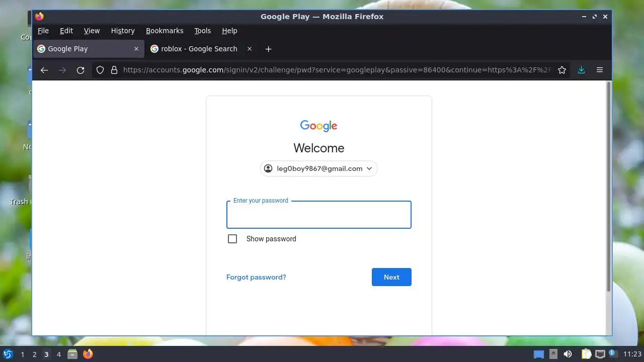Switch to workspace 3
The height and width of the screenshot is (362, 644).
coord(46,354)
